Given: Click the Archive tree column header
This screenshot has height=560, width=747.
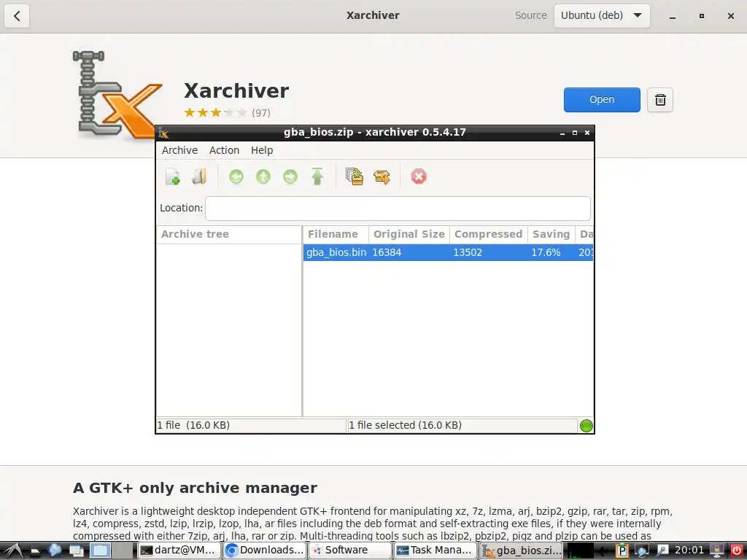Looking at the screenshot, I should click(x=228, y=234).
